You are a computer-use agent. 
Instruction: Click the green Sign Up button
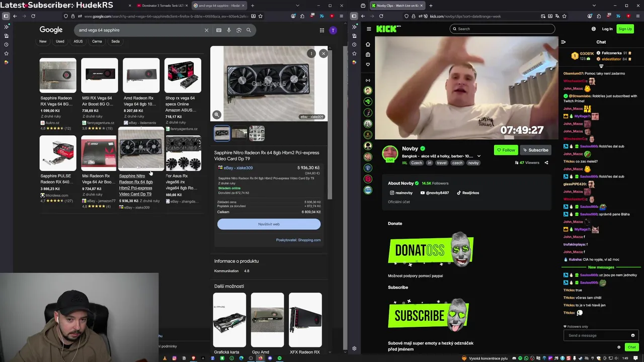625,29
